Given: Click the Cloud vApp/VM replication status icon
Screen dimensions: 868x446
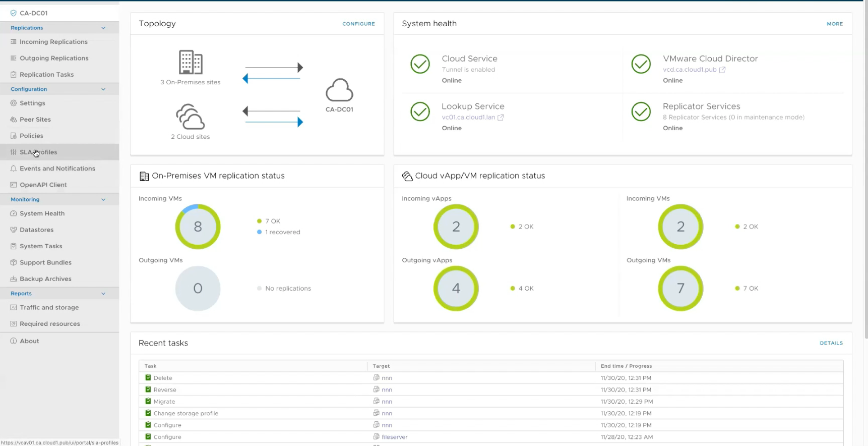Looking at the screenshot, I should tap(407, 176).
